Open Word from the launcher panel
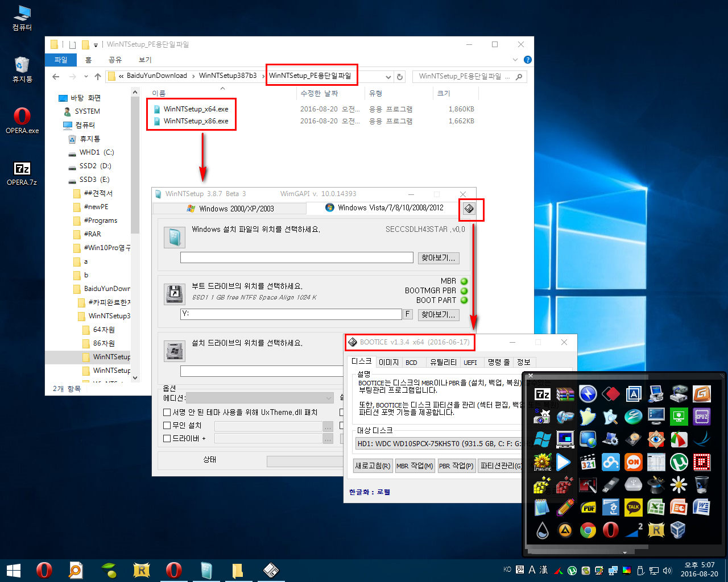The height and width of the screenshot is (582, 728). pyautogui.click(x=701, y=508)
